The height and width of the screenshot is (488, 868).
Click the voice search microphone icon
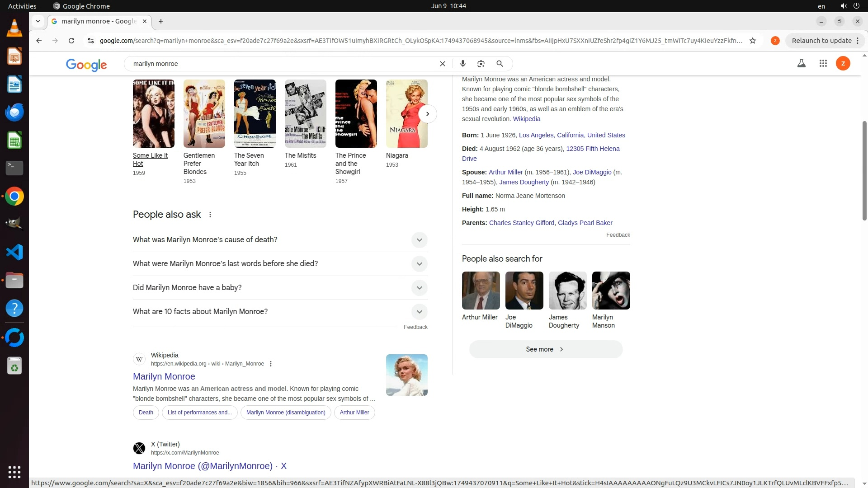coord(462,64)
